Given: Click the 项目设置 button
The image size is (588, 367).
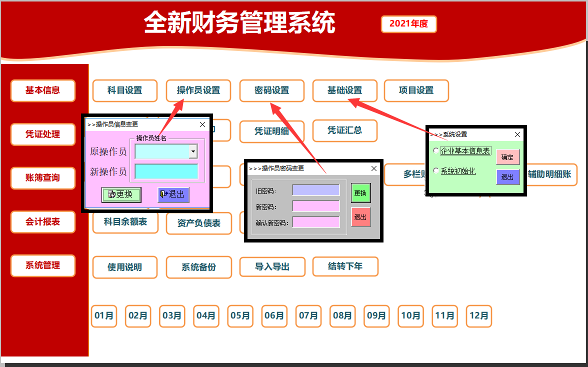Looking at the screenshot, I should tap(416, 90).
